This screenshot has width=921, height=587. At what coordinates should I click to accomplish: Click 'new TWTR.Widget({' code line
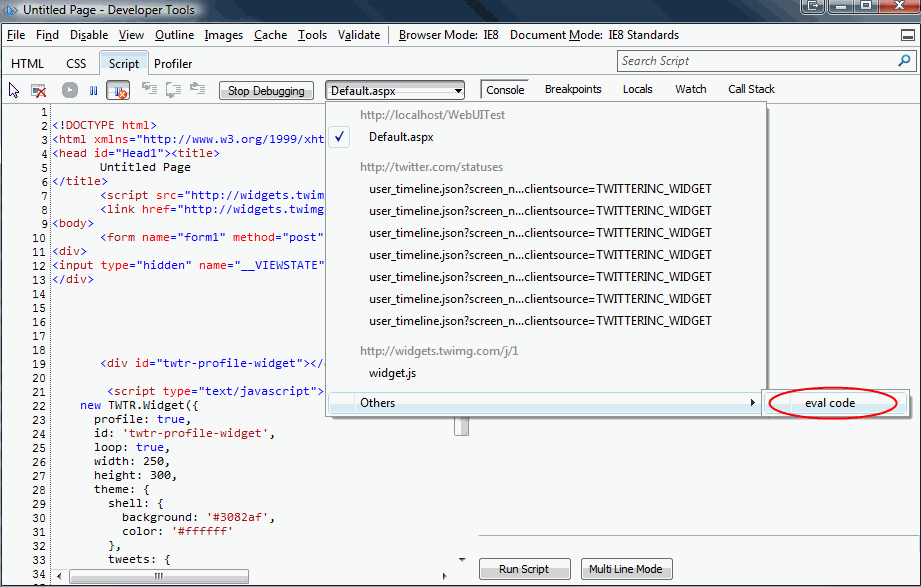click(139, 405)
